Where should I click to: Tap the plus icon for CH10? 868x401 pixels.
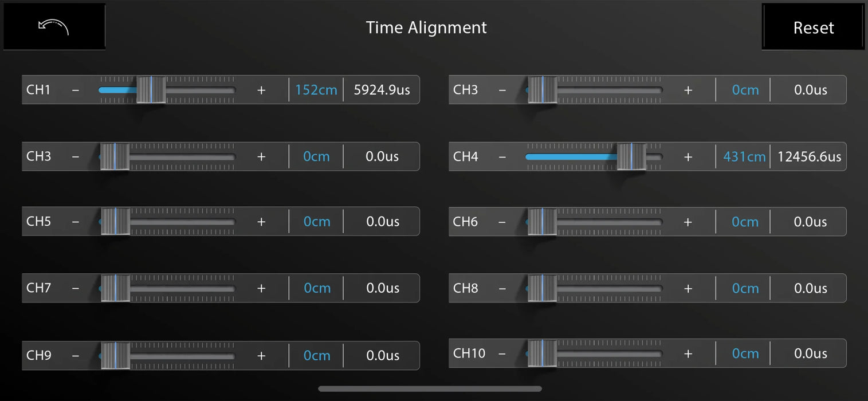tap(688, 353)
